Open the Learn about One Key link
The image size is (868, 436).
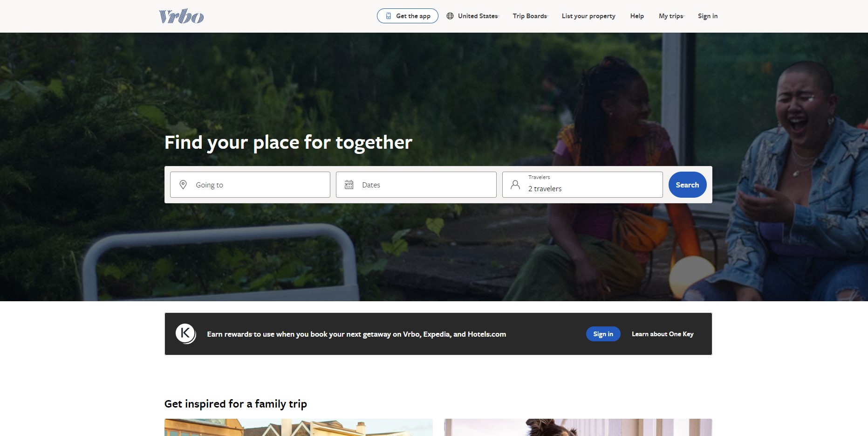tap(663, 334)
